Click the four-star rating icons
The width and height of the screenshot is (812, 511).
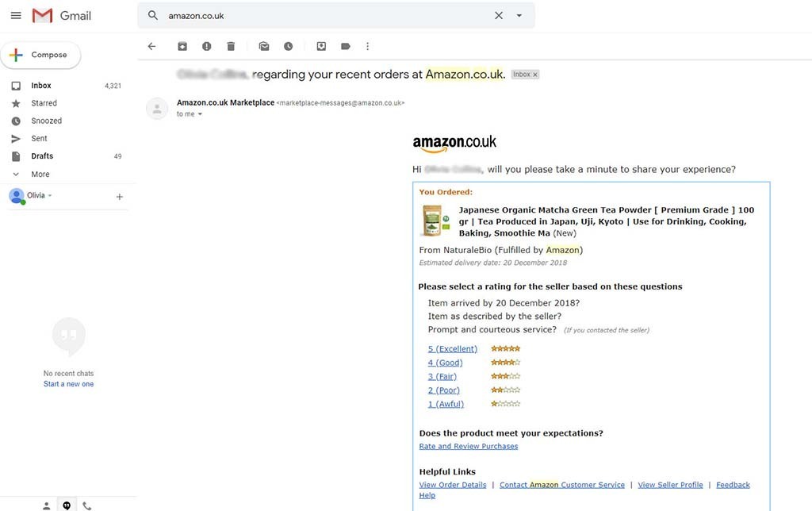pos(505,363)
